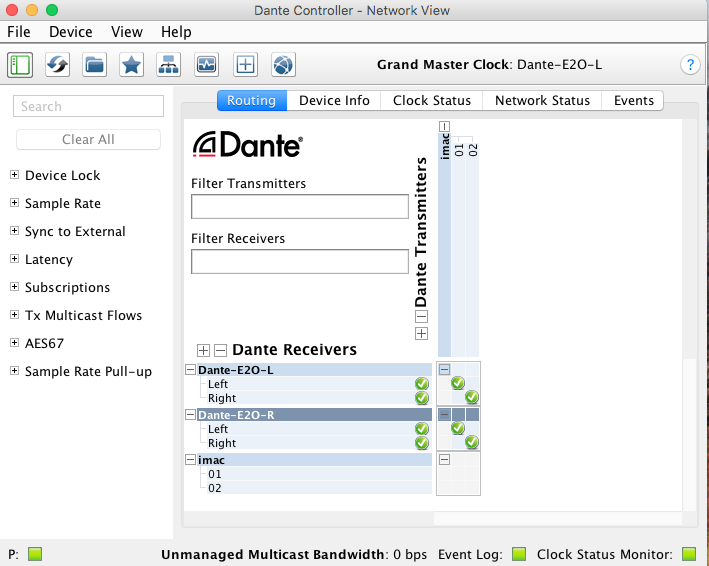Open the help question mark button
Image resolution: width=709 pixels, height=566 pixels.
tap(690, 65)
